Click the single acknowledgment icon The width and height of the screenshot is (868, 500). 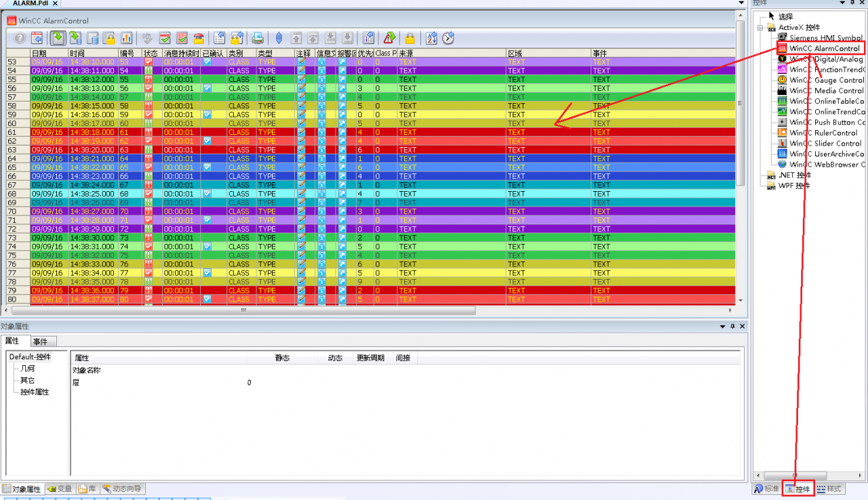165,38
